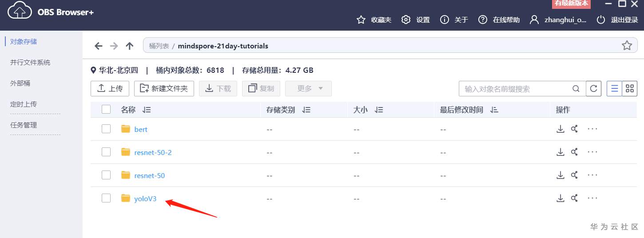The width and height of the screenshot is (644, 238).
Task: Share the bert folder via row icon
Action: (x=574, y=129)
